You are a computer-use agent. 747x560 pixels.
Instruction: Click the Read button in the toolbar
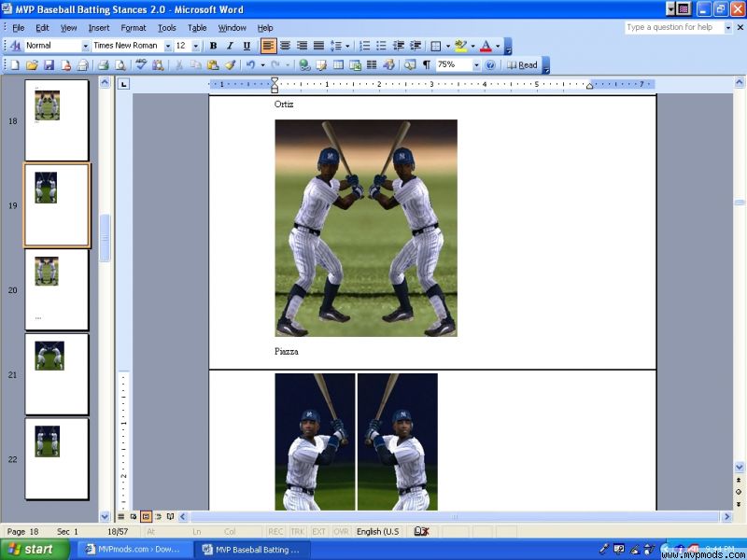tap(522, 64)
